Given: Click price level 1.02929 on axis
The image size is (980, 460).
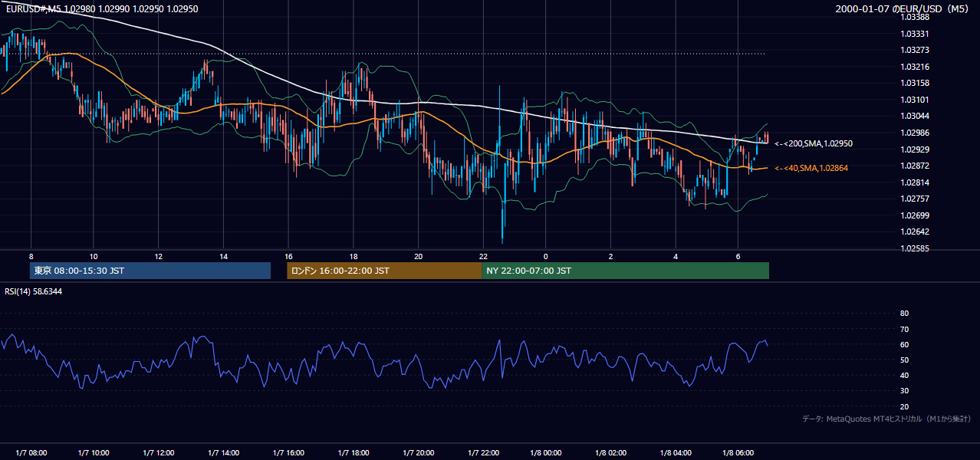Looking at the screenshot, I should (916, 149).
